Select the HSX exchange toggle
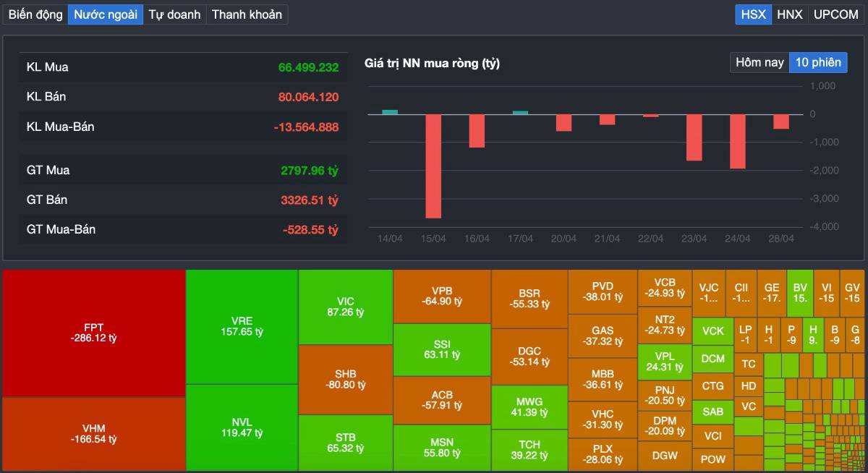 click(x=753, y=14)
